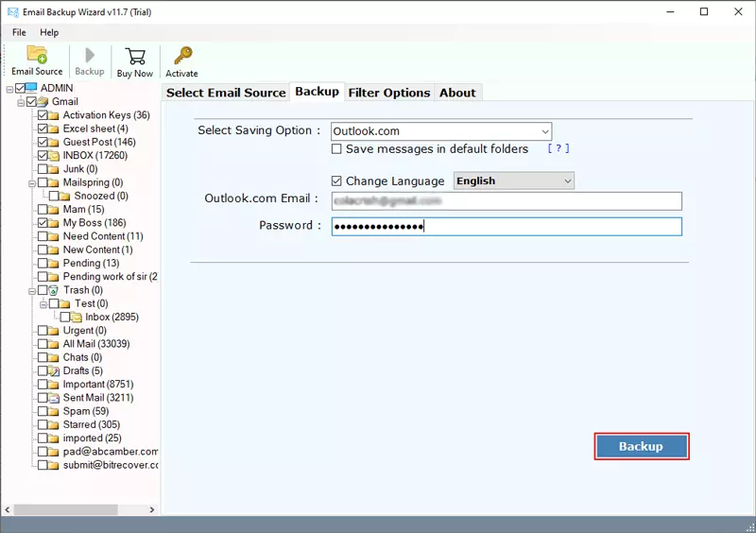The height and width of the screenshot is (533, 756).
Task: Collapse the Test folder node
Action: click(43, 304)
